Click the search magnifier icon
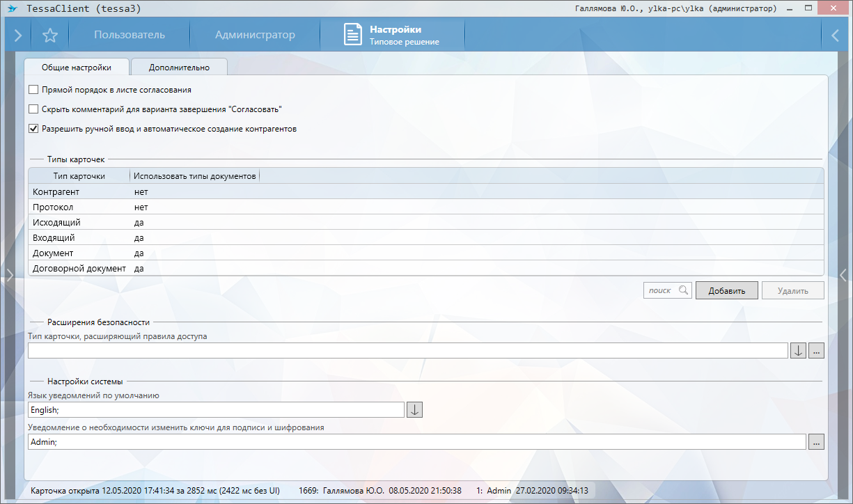 683,290
